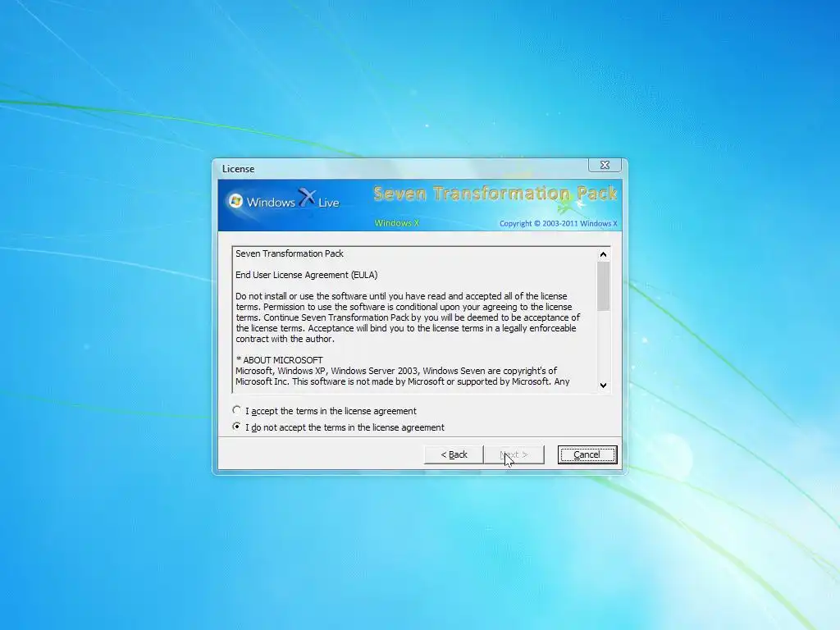Click the Back button
840x630 pixels.
[x=454, y=454]
